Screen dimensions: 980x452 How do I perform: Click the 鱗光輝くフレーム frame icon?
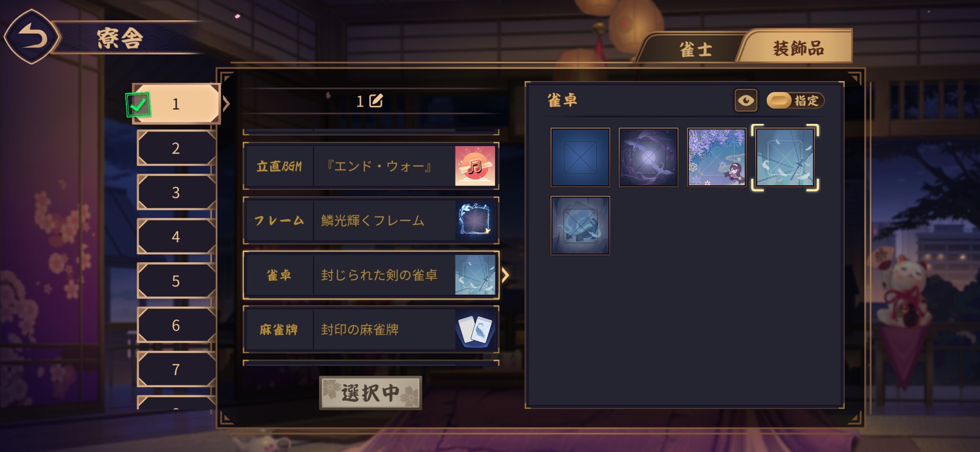tap(475, 221)
